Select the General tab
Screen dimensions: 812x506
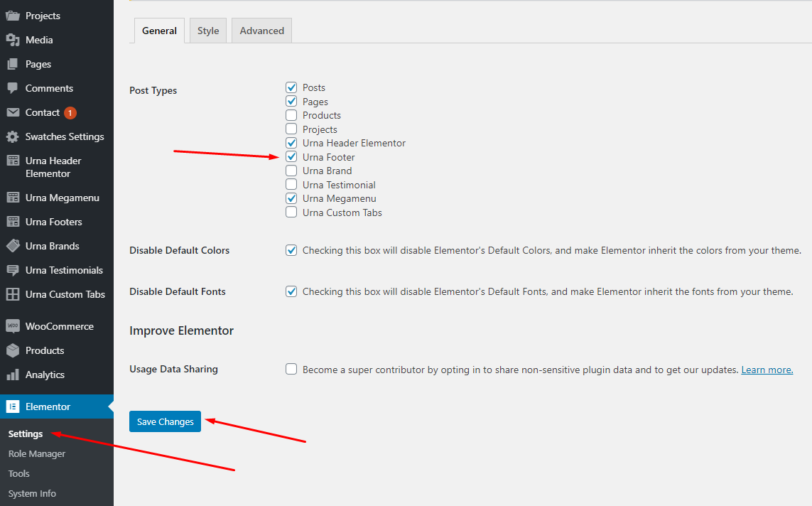click(160, 31)
